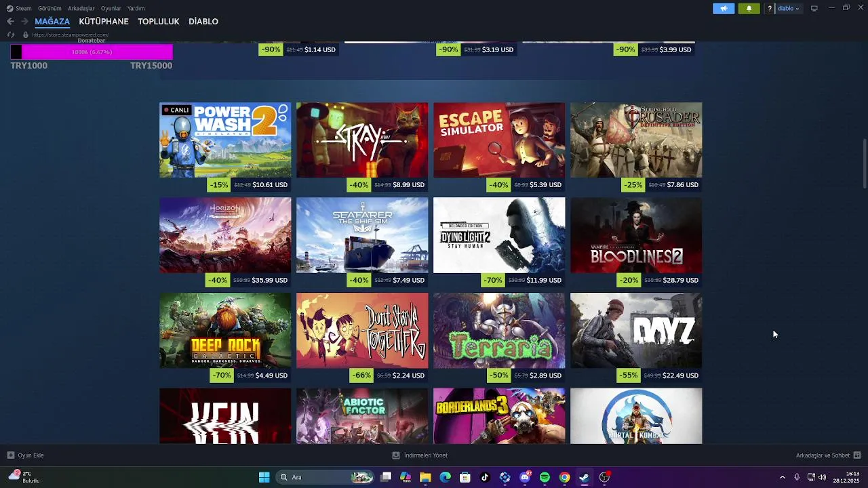Open Microsoft Edge from the taskbar
This screenshot has height=488, width=868.
(x=445, y=477)
